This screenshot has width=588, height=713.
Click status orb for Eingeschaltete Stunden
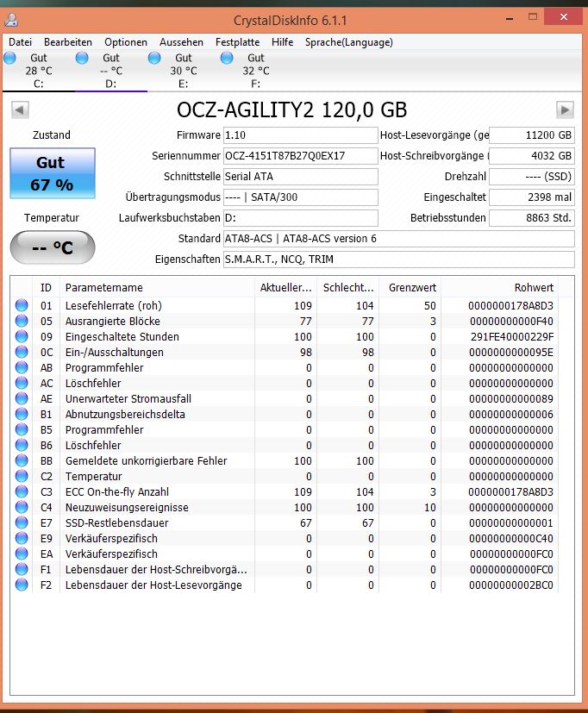(x=22, y=336)
